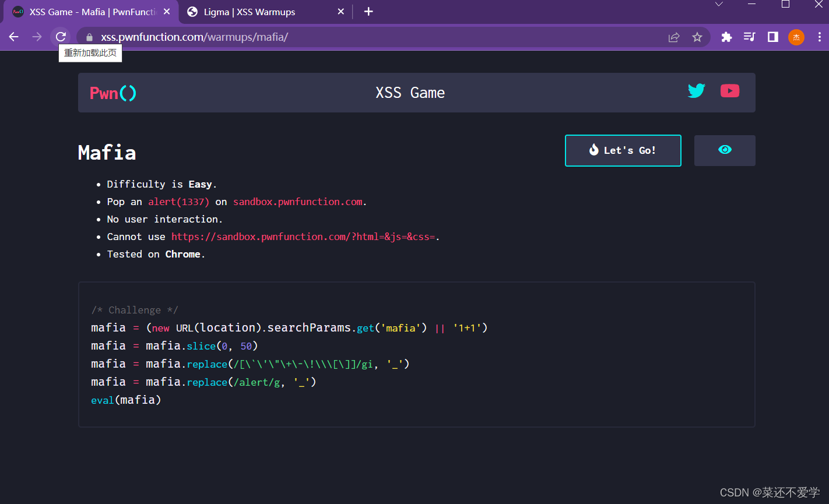Open the orange profile avatar
The width and height of the screenshot is (829, 504).
(x=796, y=37)
